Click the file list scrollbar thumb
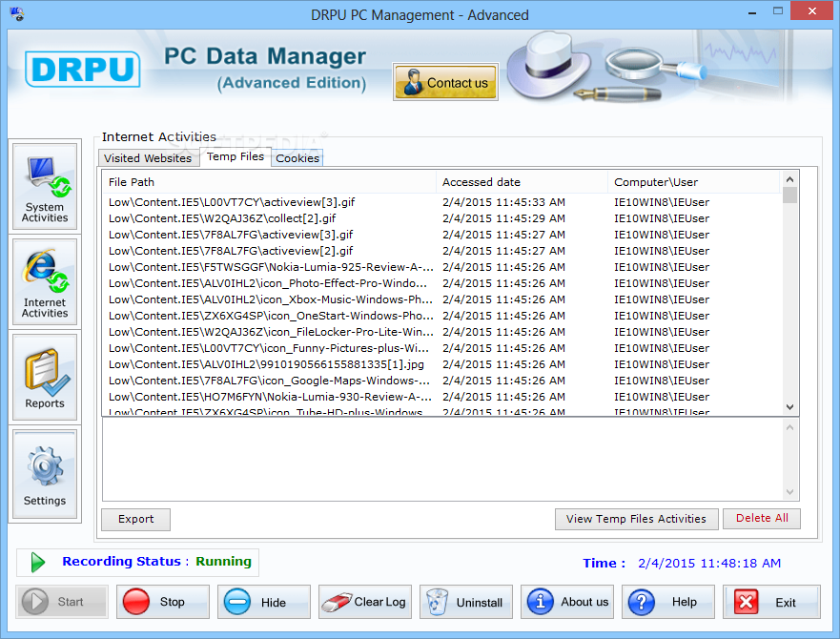This screenshot has width=840, height=639. [x=789, y=196]
